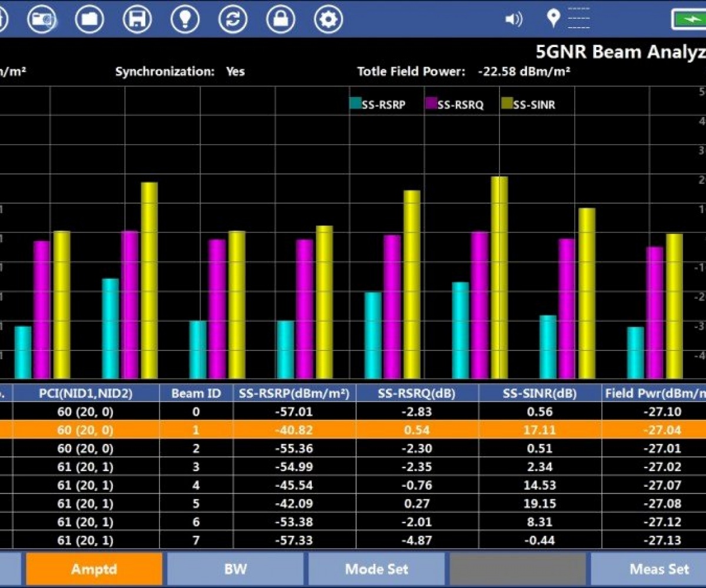Click the magenta SS-RSRQ legend swatch
This screenshot has width=706, height=588.
click(x=431, y=103)
